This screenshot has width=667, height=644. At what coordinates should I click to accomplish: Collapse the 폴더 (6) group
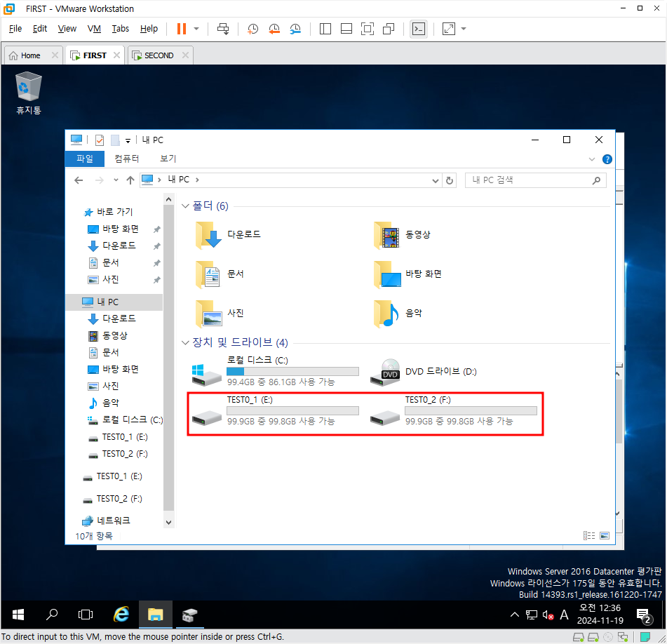click(x=185, y=206)
